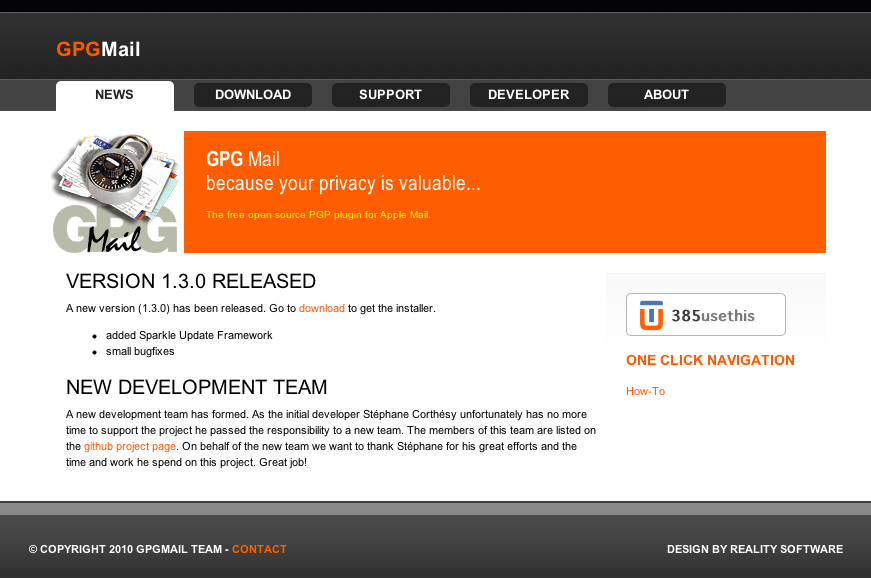Open the NEWS tab
The image size is (871, 578).
pos(114,95)
